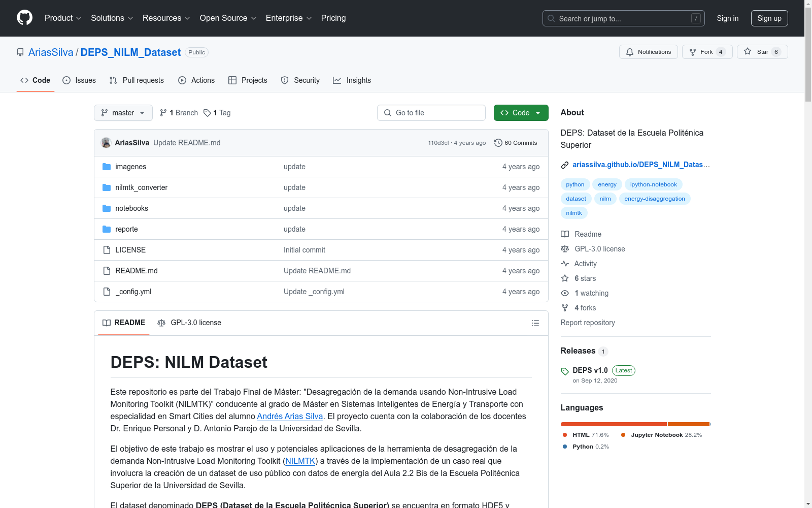This screenshot has width=812, height=508.
Task: Switch to the Security tab
Action: tap(300, 80)
